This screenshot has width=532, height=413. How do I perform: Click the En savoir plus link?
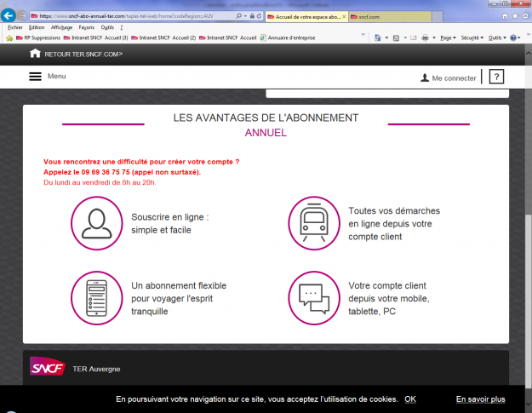coord(480,399)
